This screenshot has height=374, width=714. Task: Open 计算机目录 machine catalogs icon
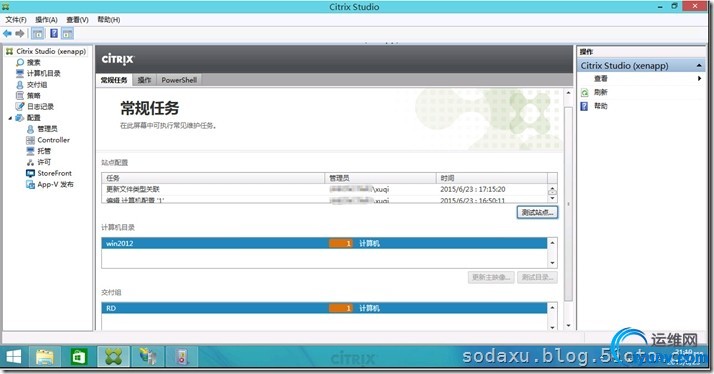[20, 73]
